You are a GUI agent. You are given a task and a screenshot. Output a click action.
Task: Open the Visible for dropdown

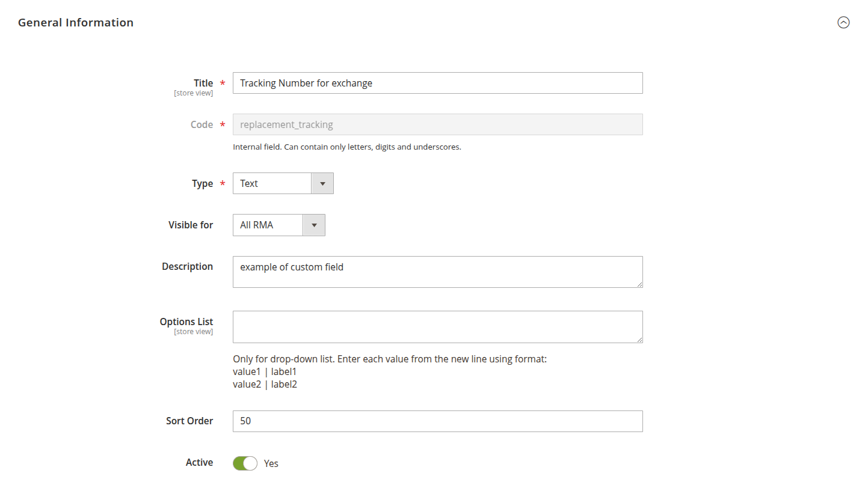tap(269, 225)
